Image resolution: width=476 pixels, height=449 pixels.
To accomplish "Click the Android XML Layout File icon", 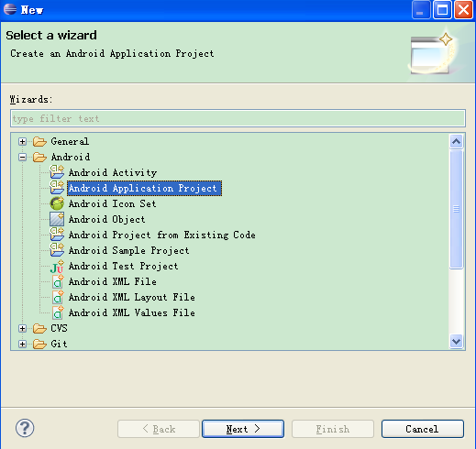I will click(58, 297).
